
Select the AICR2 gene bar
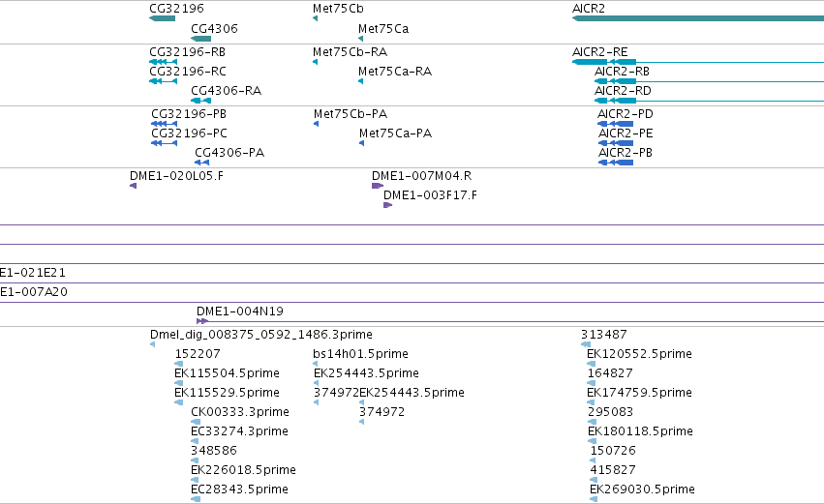click(x=698, y=18)
